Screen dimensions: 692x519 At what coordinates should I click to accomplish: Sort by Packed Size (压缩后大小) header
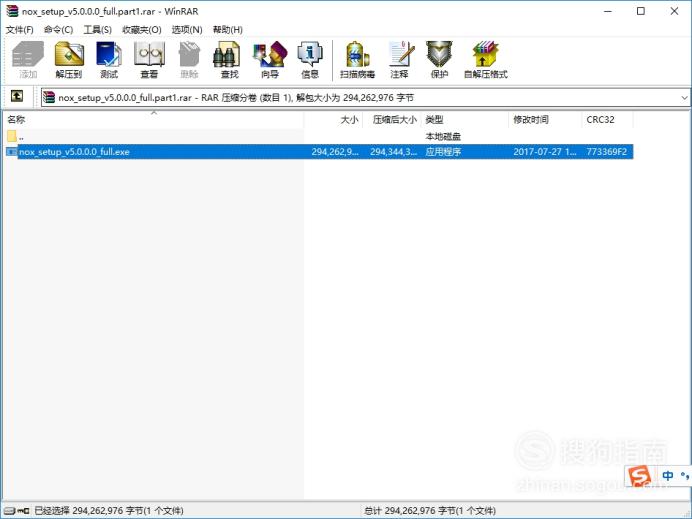point(392,120)
